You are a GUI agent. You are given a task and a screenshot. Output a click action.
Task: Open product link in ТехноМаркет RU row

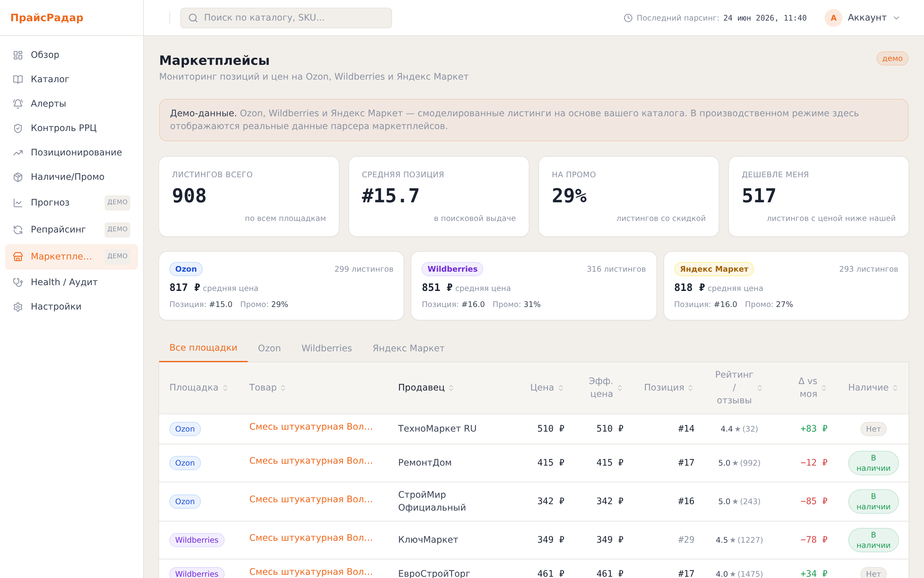[311, 427]
